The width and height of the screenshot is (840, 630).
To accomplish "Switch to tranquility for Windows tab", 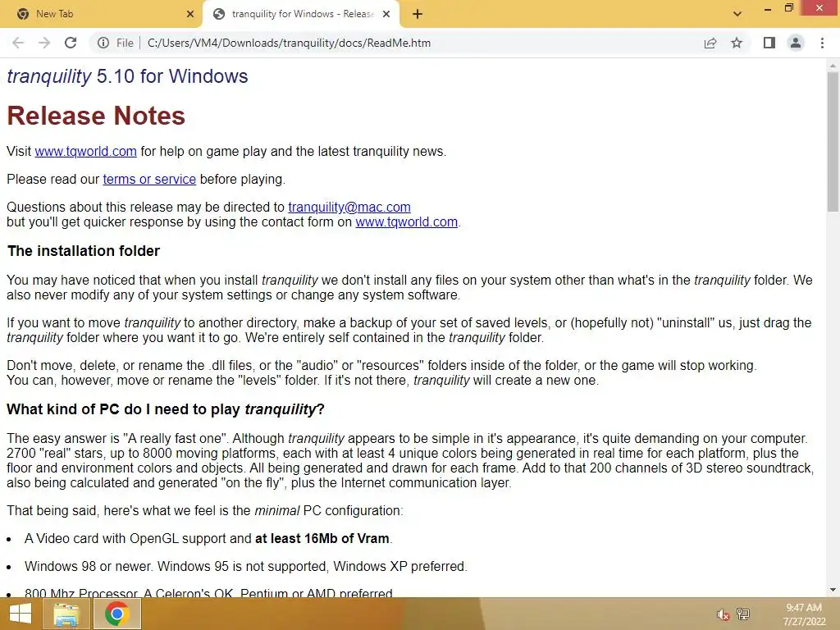I will [x=301, y=14].
